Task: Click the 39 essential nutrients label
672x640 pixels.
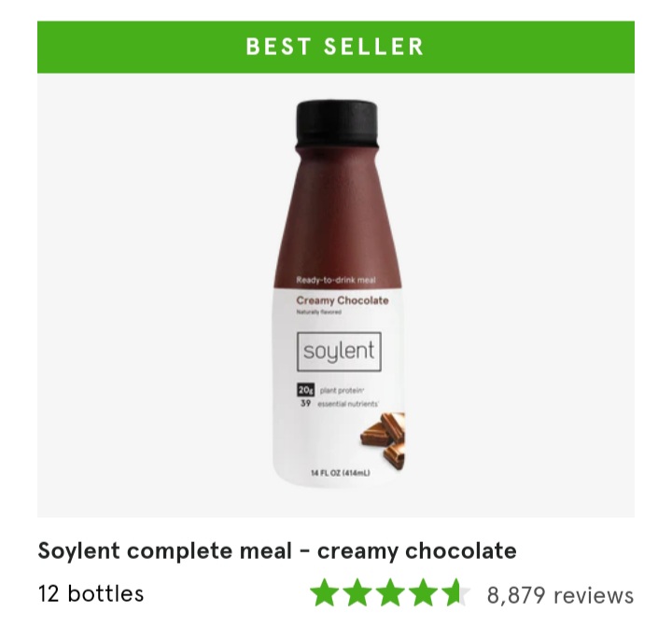Action: [x=340, y=404]
